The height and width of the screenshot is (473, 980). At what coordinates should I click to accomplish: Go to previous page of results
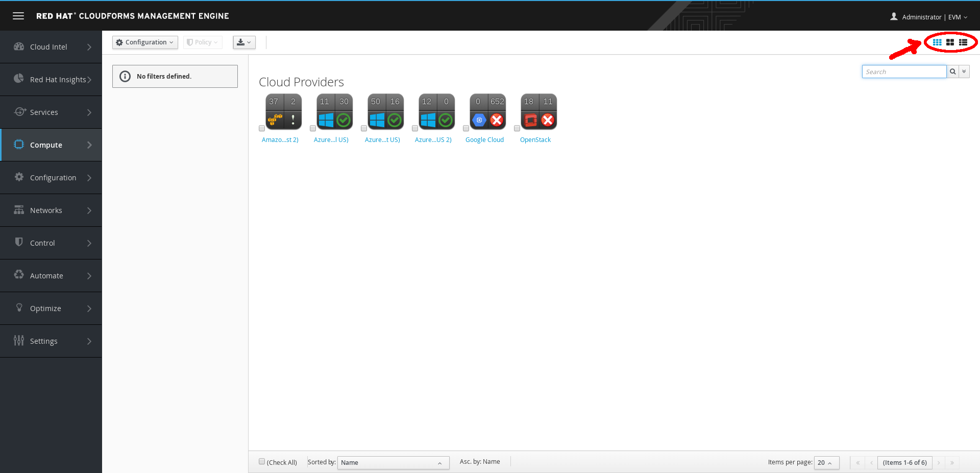point(871,463)
